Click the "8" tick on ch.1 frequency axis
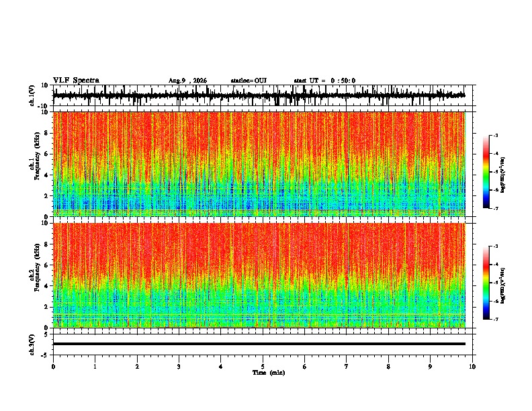This screenshot has width=532, height=411. tap(47, 133)
